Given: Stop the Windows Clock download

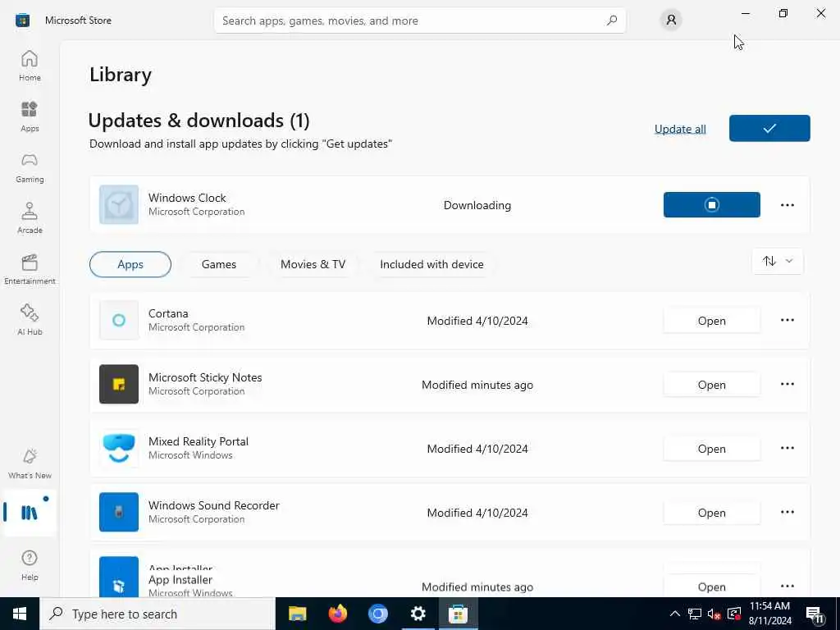Looking at the screenshot, I should point(711,204).
